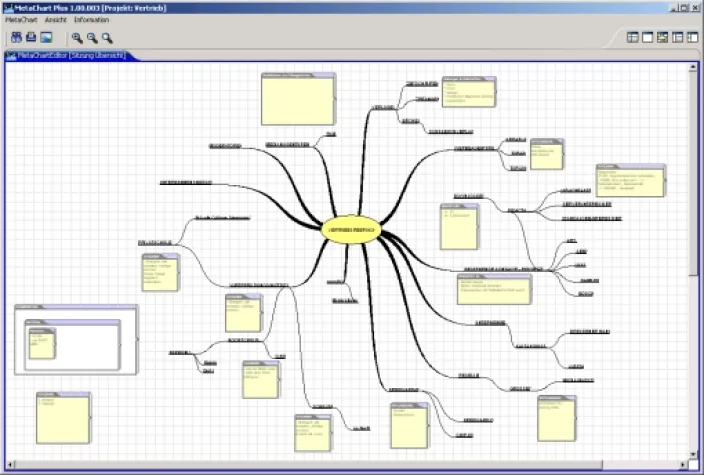
Task: Open the MetaChart menu
Action: 22,20
